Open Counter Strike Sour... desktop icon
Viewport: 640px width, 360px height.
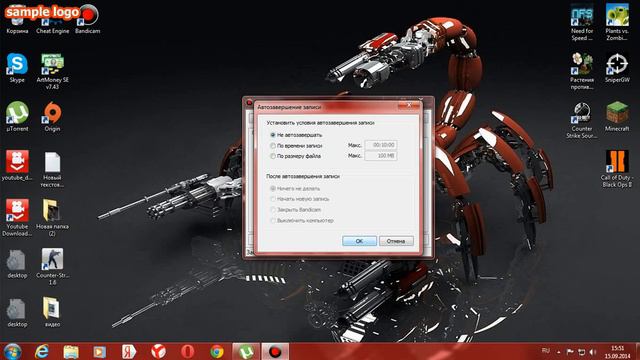click(582, 120)
